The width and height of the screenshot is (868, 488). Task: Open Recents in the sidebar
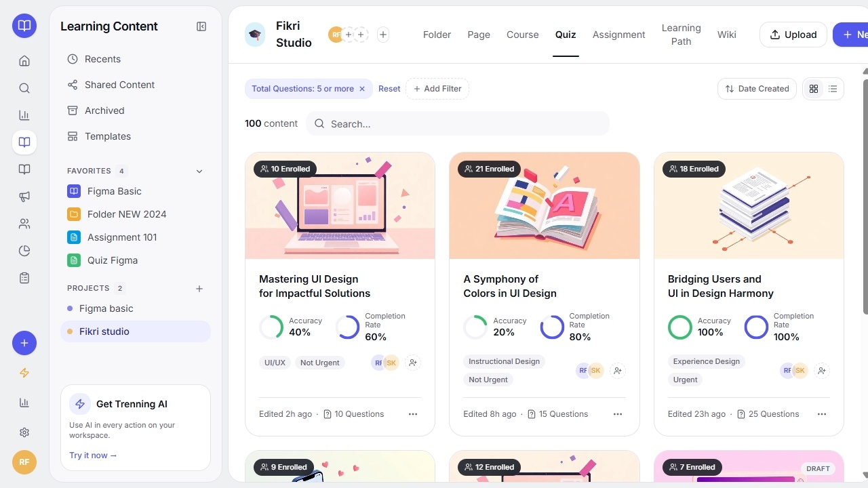tap(136, 59)
